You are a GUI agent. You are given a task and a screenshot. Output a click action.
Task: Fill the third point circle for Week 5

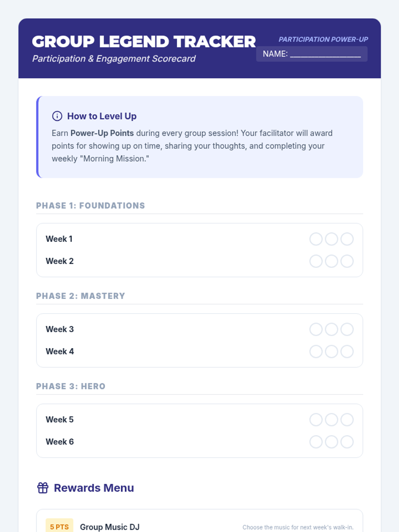[x=347, y=420]
